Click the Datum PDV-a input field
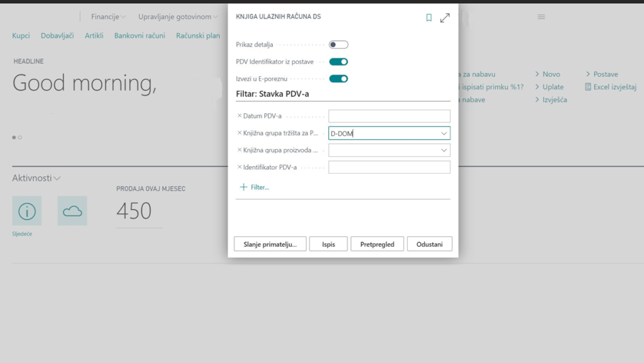Image resolution: width=644 pixels, height=363 pixels. coord(389,116)
